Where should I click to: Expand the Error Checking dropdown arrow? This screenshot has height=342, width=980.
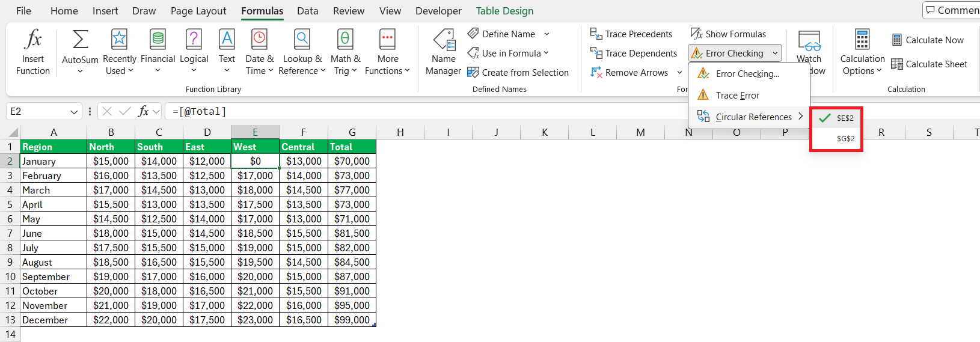click(775, 53)
